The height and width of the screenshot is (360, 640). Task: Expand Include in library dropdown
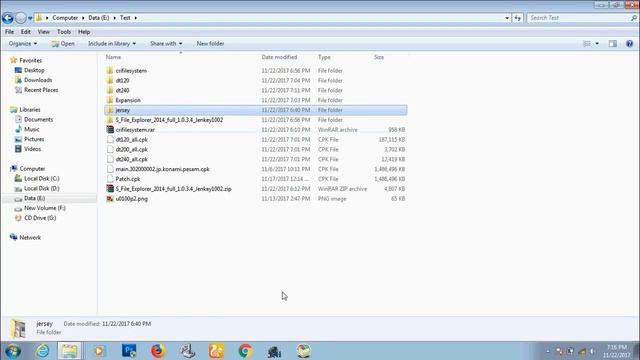112,44
